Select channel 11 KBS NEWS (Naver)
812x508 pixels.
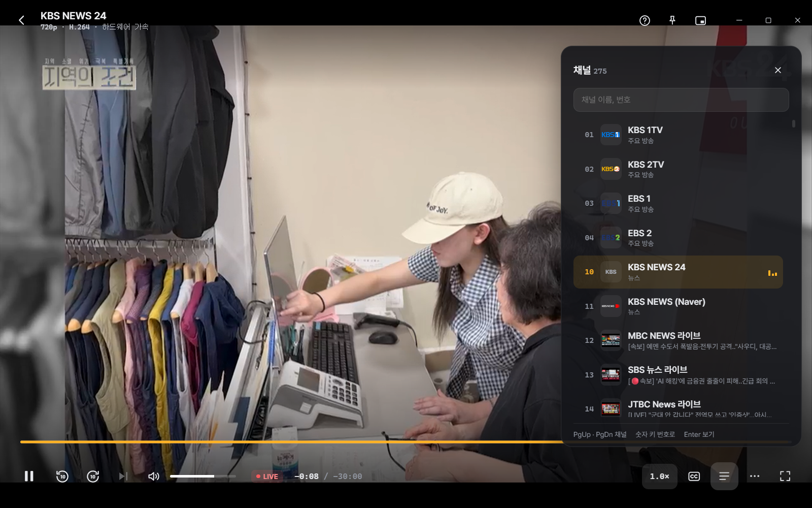click(678, 306)
